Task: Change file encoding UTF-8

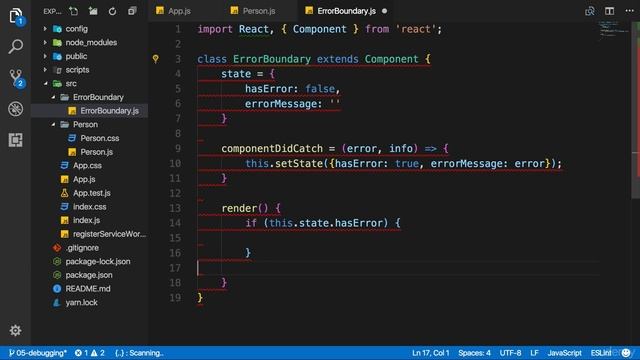Action: (510, 353)
